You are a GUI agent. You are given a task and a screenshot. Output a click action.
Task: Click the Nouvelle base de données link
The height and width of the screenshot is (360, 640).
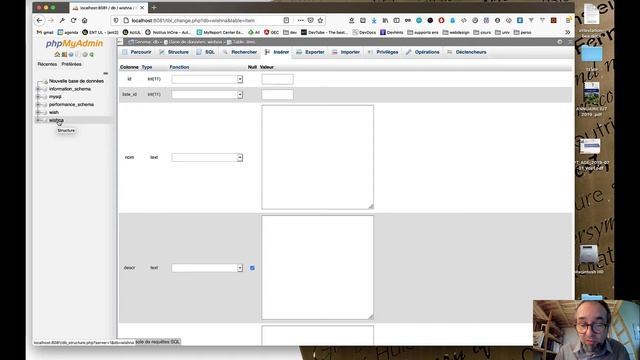coord(76,81)
